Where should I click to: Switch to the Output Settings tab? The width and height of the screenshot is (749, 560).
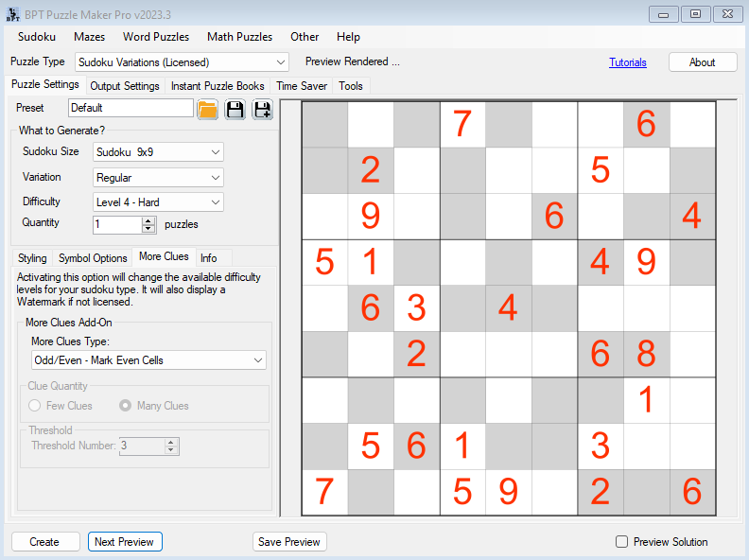tap(124, 86)
